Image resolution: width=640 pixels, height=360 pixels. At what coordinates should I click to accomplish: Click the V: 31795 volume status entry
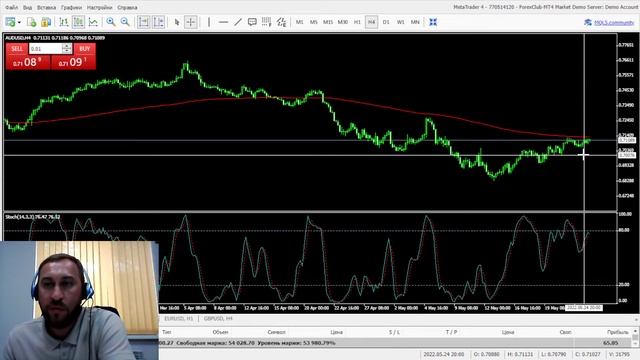tap(619, 354)
